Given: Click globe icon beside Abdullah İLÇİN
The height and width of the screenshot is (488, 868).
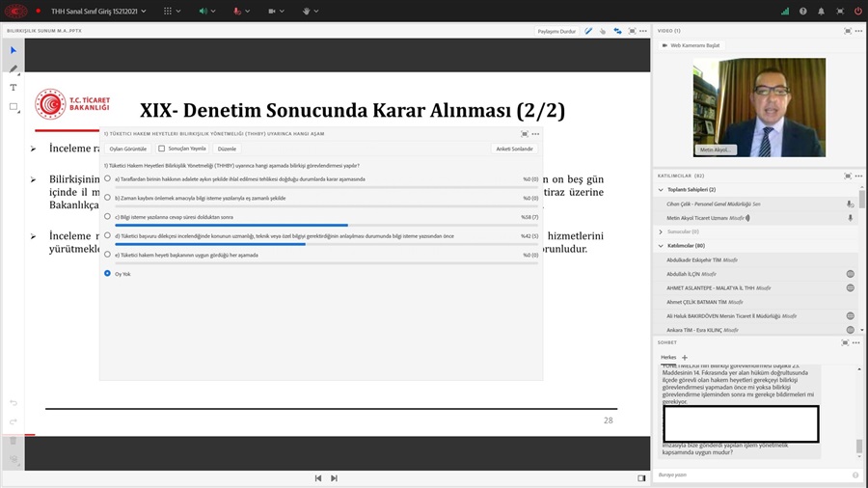Looking at the screenshot, I should coord(851,274).
